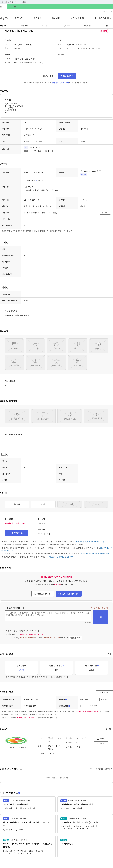
Task: Click the 모집요강 section tab
Action: [3, 26]
